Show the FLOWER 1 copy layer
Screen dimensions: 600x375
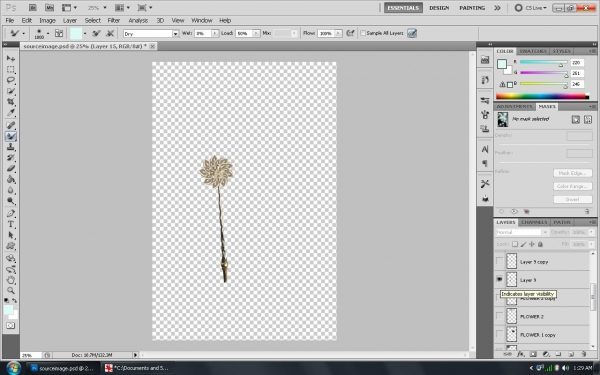click(x=499, y=334)
